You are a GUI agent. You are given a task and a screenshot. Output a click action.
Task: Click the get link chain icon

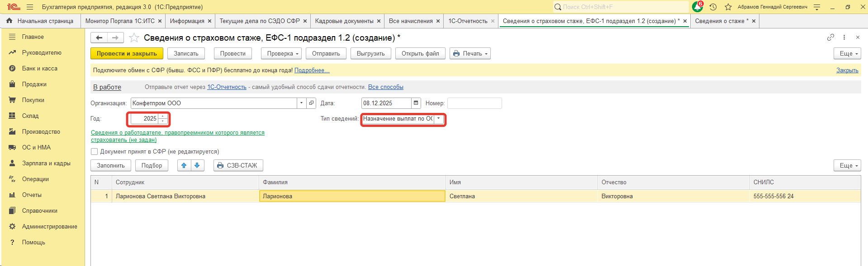click(x=830, y=37)
